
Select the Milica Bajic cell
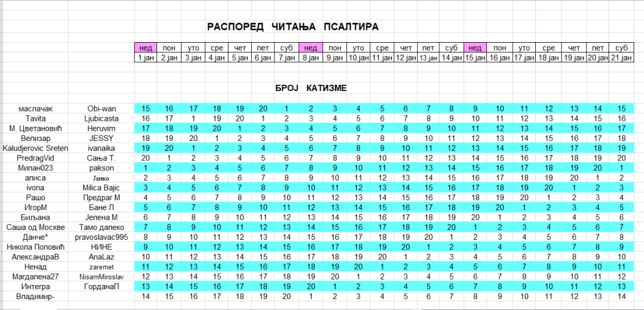coord(101,188)
